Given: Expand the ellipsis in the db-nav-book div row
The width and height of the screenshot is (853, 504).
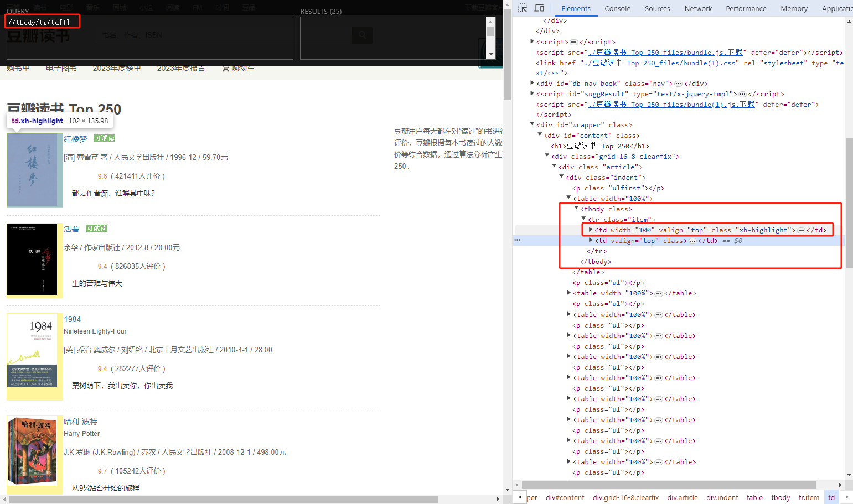Looking at the screenshot, I should [678, 84].
